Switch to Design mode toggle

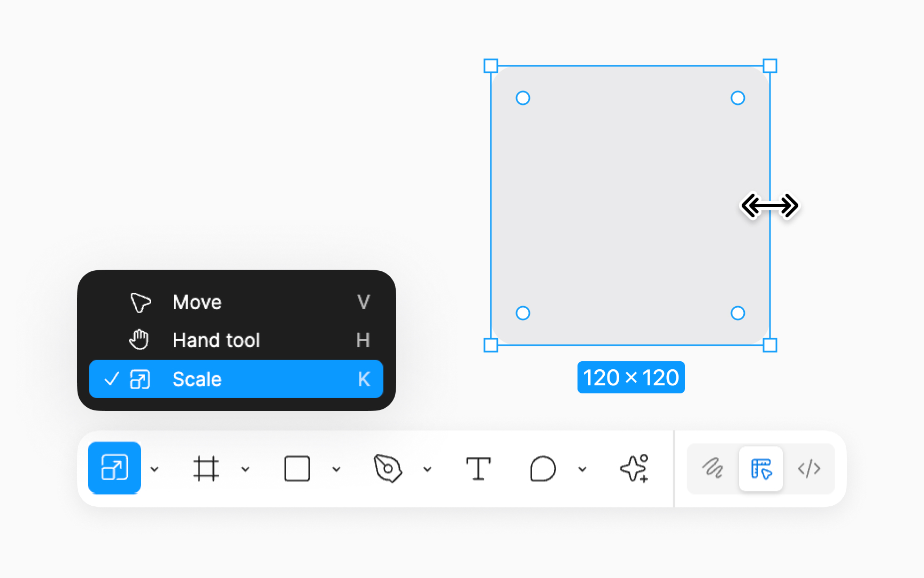pos(761,469)
